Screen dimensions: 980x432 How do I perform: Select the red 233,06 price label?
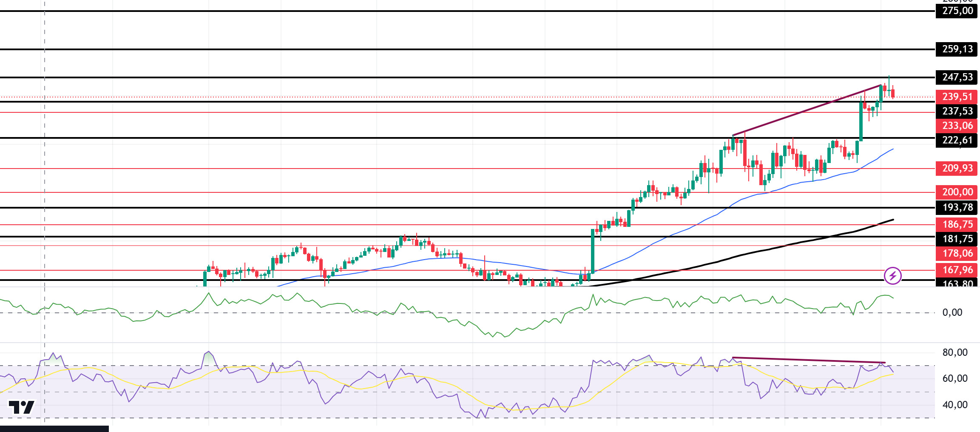[957, 126]
